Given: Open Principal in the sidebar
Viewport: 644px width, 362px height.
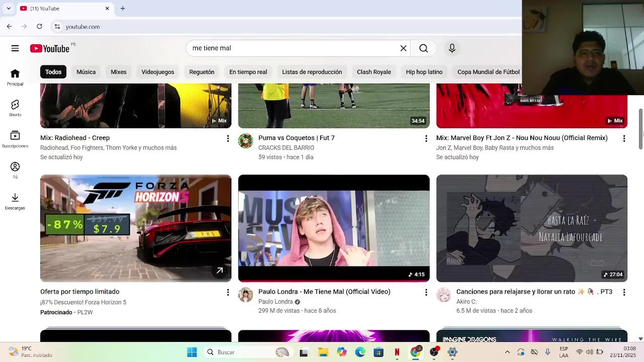Looking at the screenshot, I should [x=15, y=77].
